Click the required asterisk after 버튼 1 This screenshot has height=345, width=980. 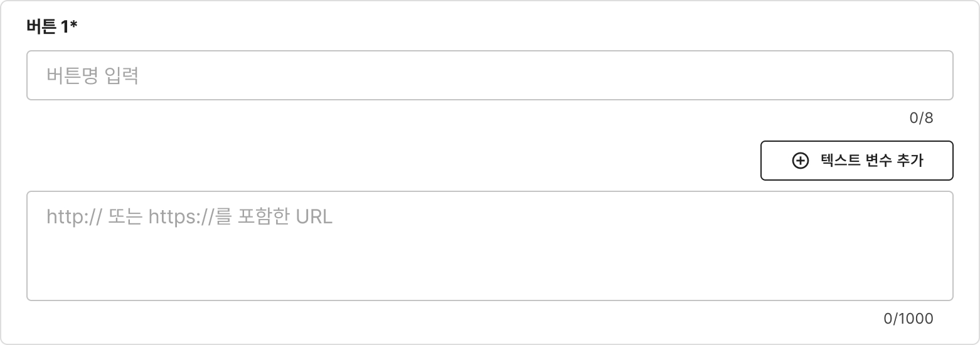(x=74, y=25)
